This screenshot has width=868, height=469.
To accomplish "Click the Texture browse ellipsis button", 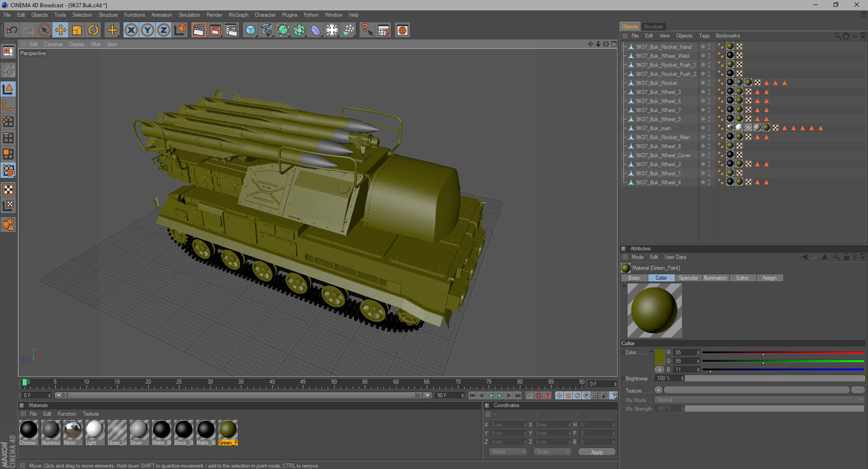I will click(858, 390).
